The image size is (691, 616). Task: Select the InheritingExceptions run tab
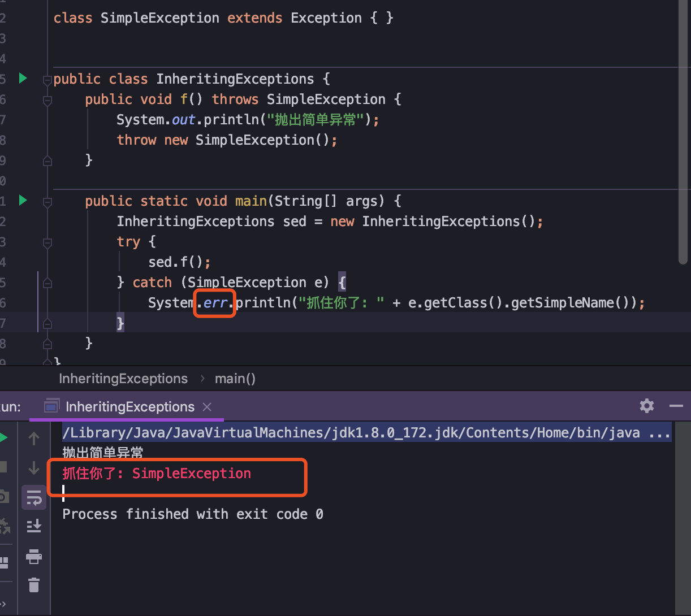click(129, 407)
